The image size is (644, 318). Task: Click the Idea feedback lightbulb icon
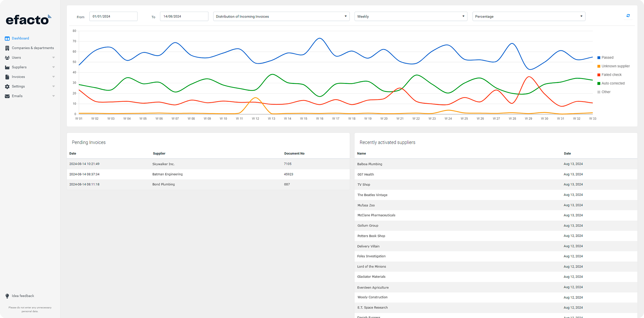(7, 296)
